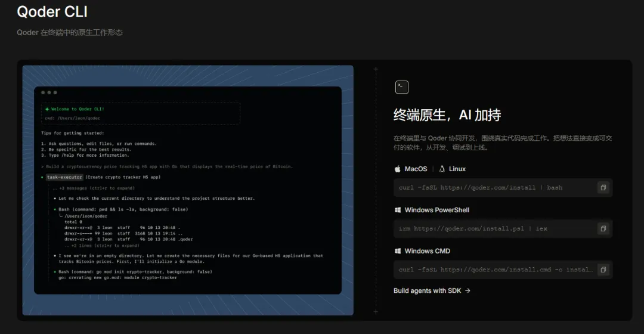Click the arrow after Build agents with SDK
Screen dimensions: 644x334
pos(467,290)
